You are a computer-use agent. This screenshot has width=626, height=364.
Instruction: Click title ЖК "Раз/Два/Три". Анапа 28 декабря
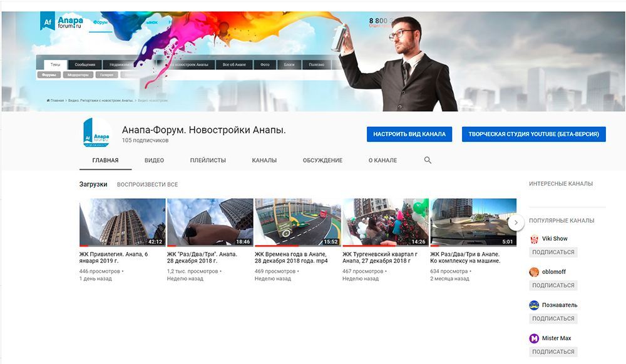coord(202,258)
